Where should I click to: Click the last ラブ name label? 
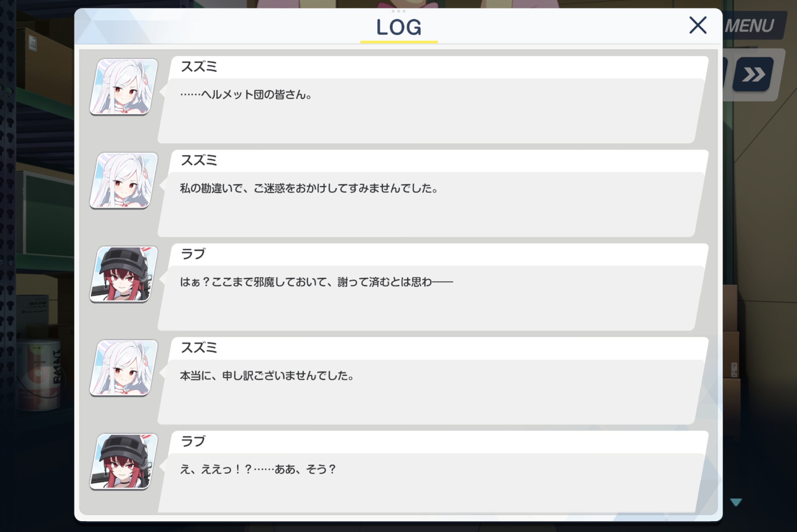(x=193, y=441)
